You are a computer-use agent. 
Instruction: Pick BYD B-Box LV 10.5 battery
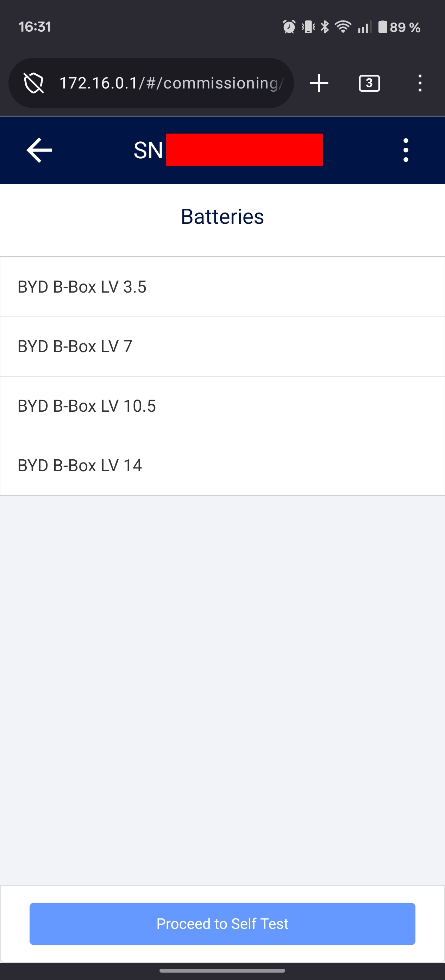[222, 406]
